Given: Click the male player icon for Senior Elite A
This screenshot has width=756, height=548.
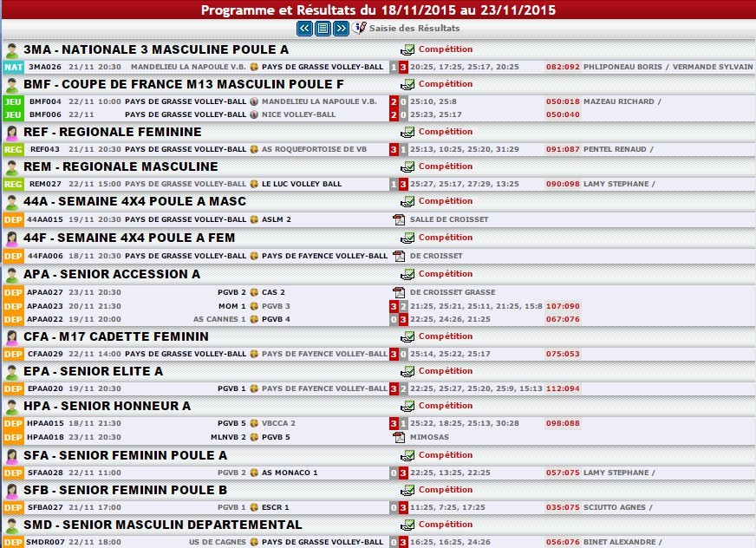Looking at the screenshot, I should [x=12, y=372].
